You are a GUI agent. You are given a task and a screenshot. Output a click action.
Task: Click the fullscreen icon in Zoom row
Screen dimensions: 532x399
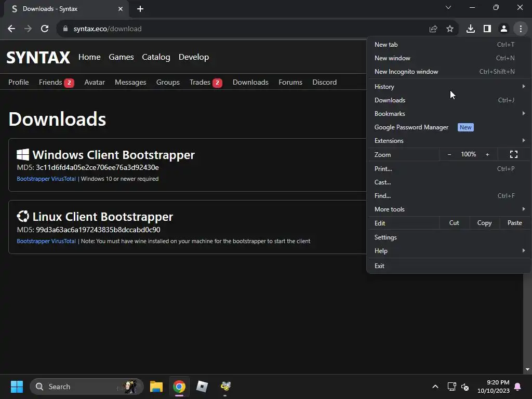[514, 154]
